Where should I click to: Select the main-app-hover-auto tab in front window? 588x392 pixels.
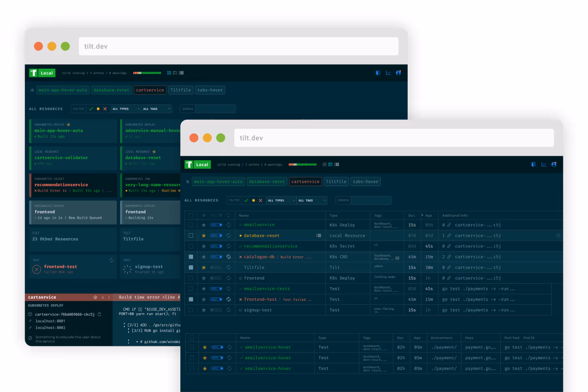click(218, 181)
